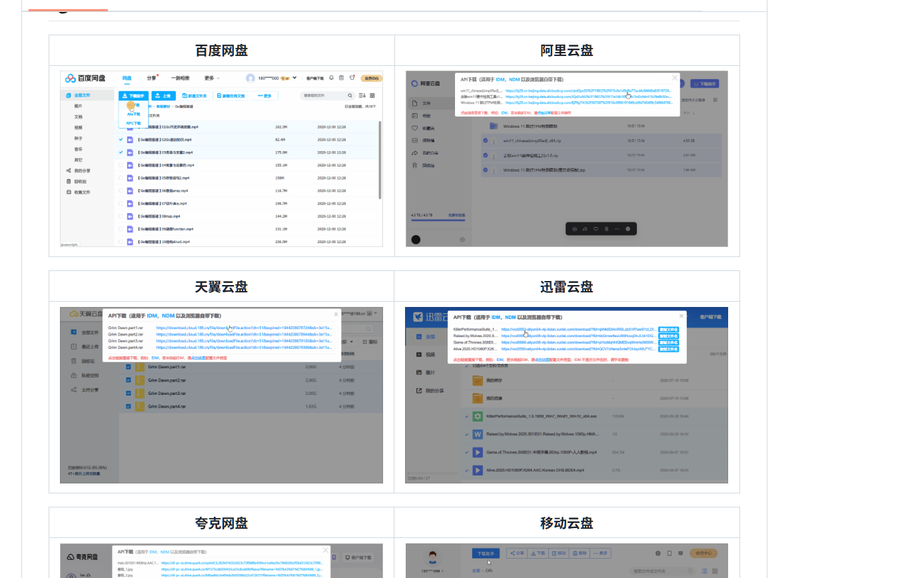Click download icon in Aliyun bottom action bar

pos(574,229)
